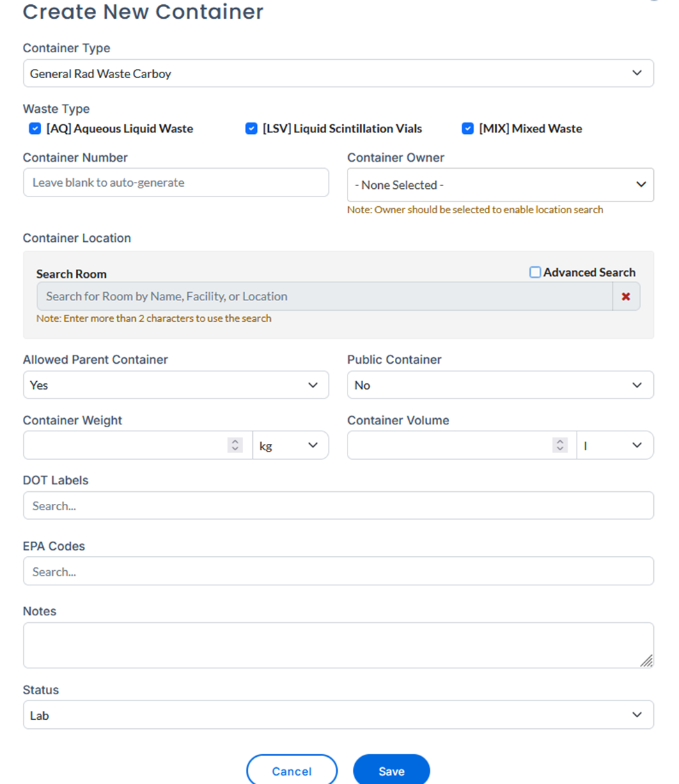Focus Search Room input field
Image resolution: width=679 pixels, height=784 pixels.
(x=325, y=296)
